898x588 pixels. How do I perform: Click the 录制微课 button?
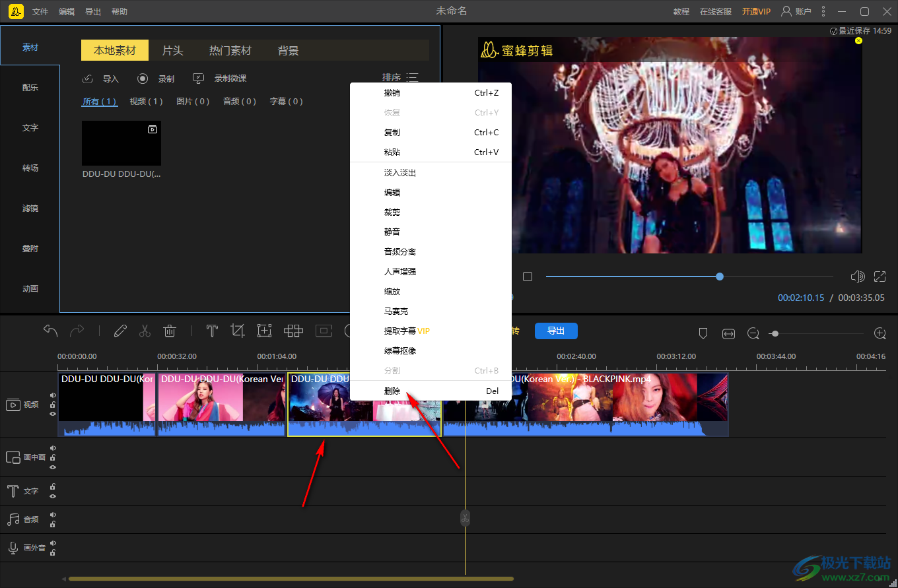tap(219, 79)
